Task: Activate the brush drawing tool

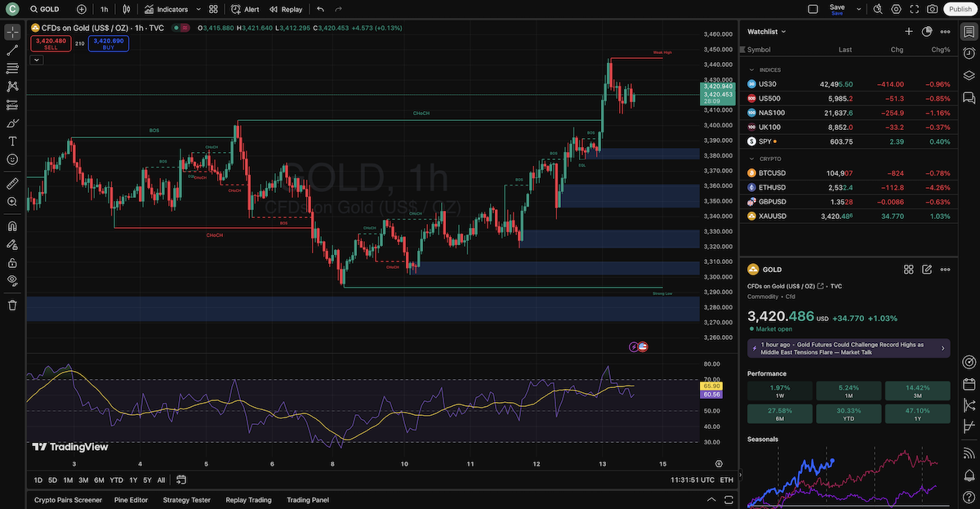Action: click(11, 123)
